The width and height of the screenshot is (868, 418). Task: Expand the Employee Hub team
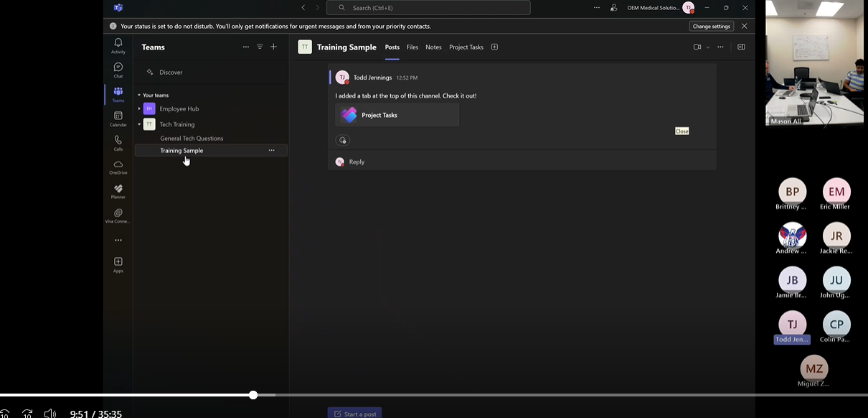[x=139, y=109]
